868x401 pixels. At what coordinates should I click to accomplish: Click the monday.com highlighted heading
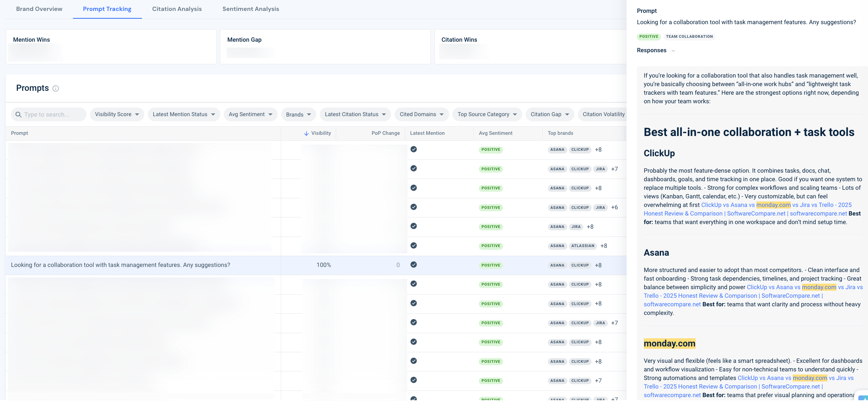pyautogui.click(x=670, y=343)
